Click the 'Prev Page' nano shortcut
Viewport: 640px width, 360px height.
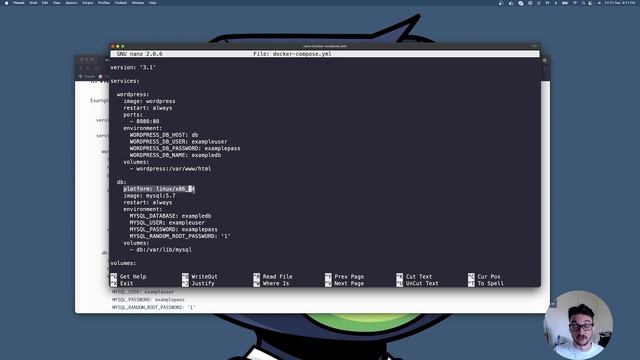point(344,277)
